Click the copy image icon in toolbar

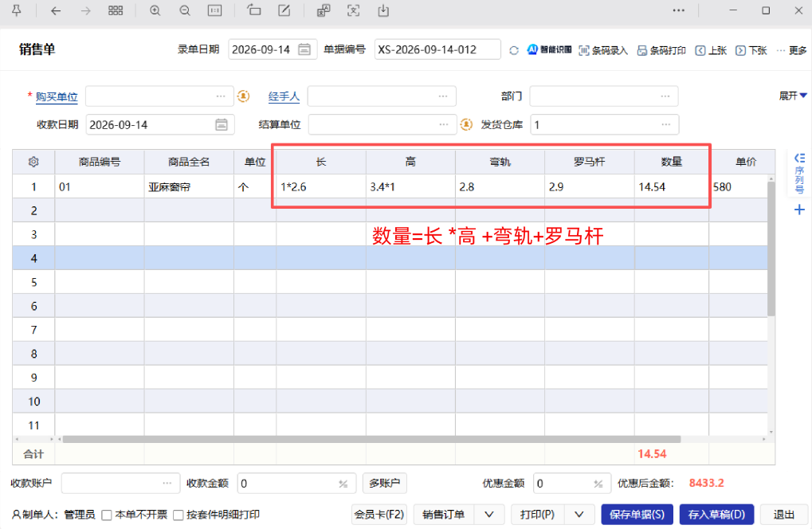[x=324, y=10]
